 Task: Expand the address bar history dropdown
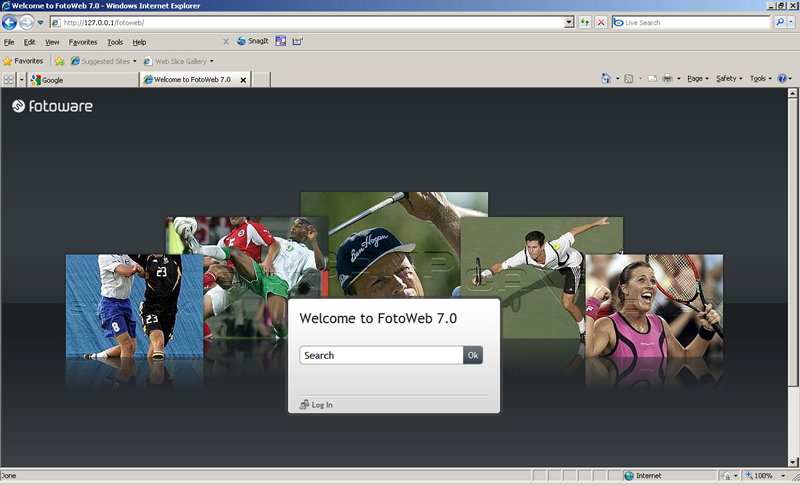569,22
